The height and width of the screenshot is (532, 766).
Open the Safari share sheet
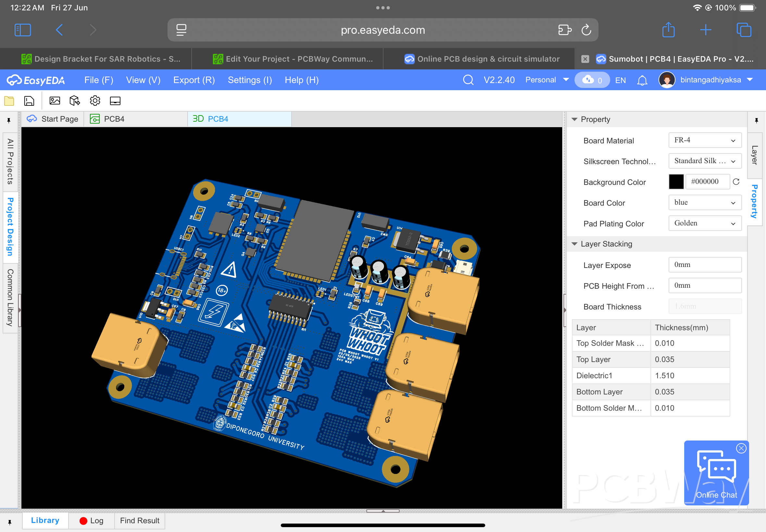click(x=668, y=29)
